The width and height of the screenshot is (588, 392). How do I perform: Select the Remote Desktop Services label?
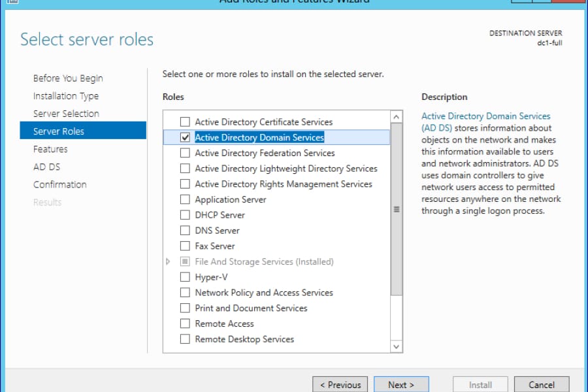244,339
